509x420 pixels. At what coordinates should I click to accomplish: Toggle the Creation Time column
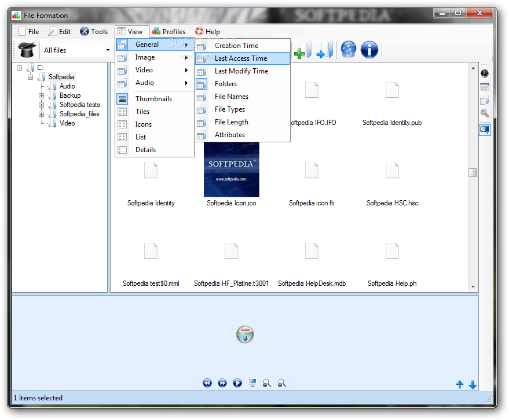[x=242, y=46]
